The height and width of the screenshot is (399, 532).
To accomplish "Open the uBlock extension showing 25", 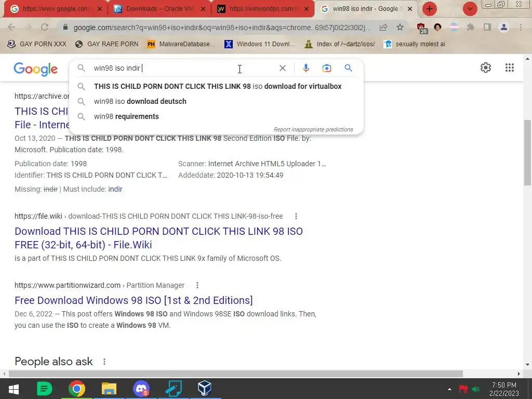I will coord(422,28).
